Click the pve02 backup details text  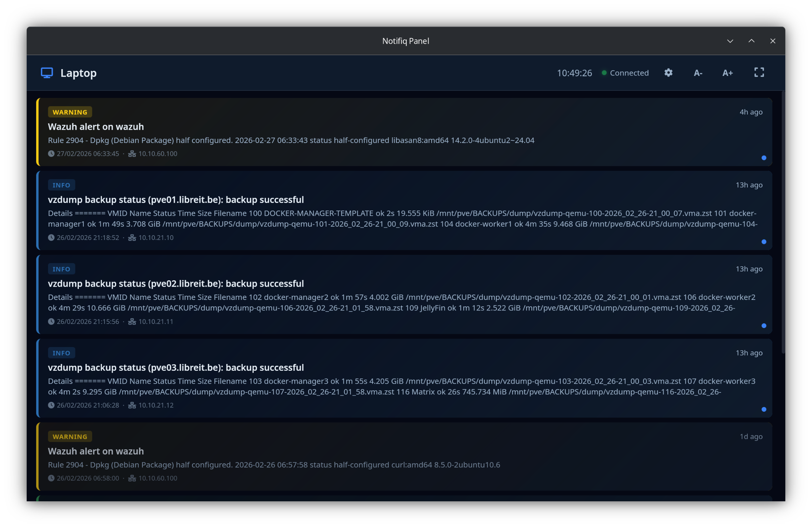click(402, 303)
